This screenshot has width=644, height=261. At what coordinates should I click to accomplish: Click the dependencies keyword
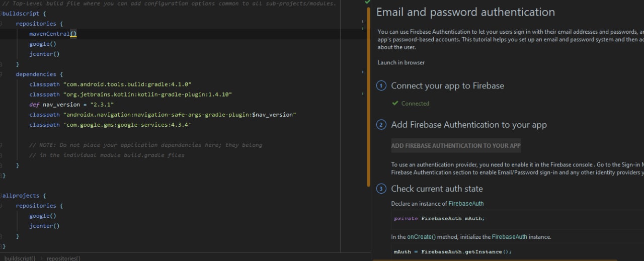tap(36, 74)
